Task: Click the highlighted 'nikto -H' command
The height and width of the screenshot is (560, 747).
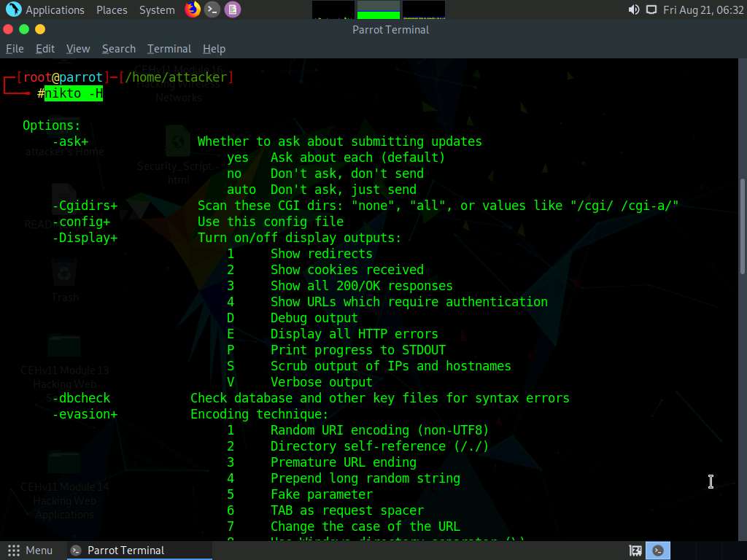Action: [x=74, y=93]
